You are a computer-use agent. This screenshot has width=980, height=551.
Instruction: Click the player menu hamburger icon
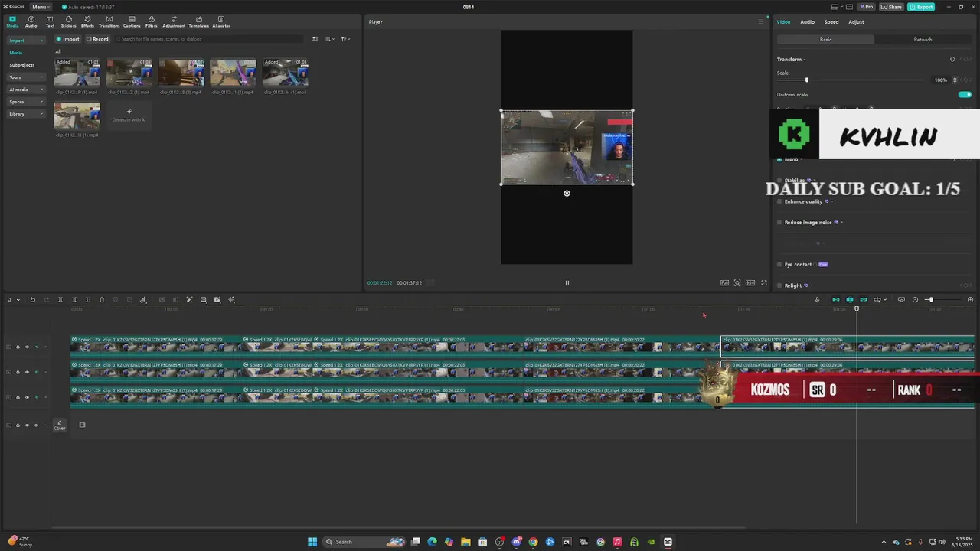(x=760, y=22)
